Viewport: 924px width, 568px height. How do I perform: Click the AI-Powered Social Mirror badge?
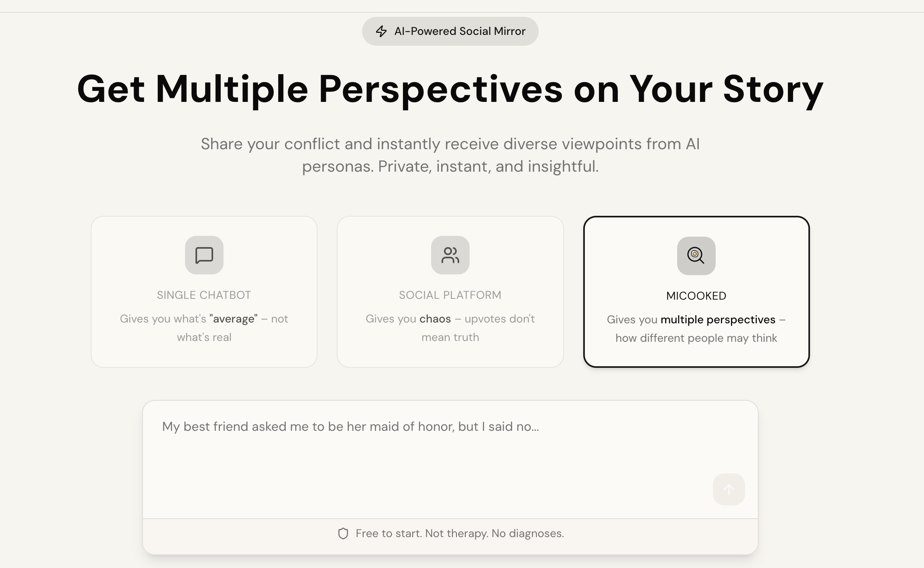(x=450, y=31)
